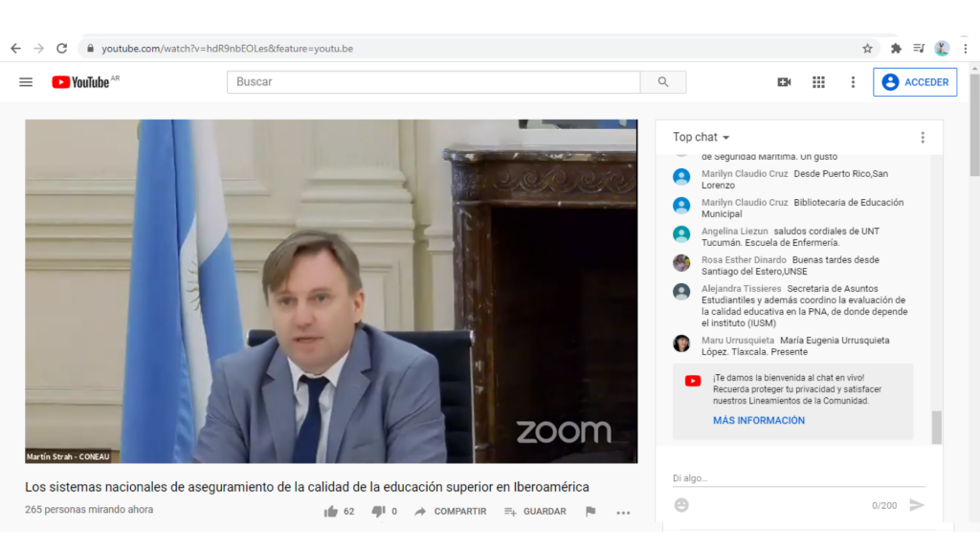Click MÁS INFORMACIÓN link

click(759, 421)
